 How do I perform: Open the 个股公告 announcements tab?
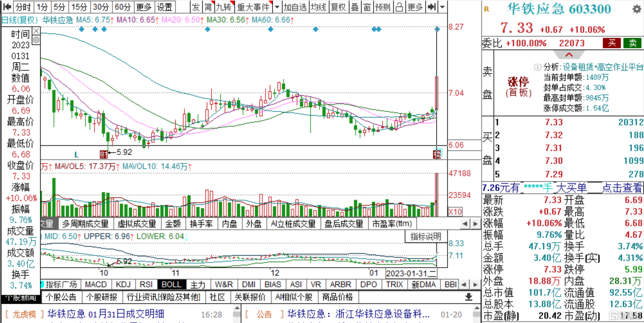pyautogui.click(x=61, y=297)
